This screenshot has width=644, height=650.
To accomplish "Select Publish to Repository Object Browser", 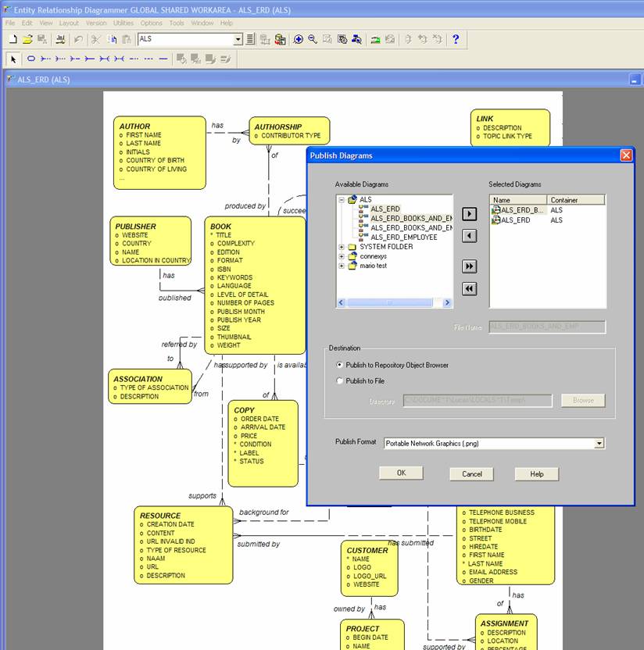I will [x=339, y=365].
